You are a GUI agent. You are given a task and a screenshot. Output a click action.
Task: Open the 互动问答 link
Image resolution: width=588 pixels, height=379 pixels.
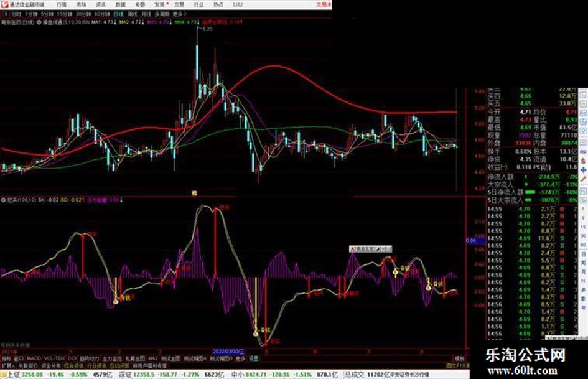point(119,365)
